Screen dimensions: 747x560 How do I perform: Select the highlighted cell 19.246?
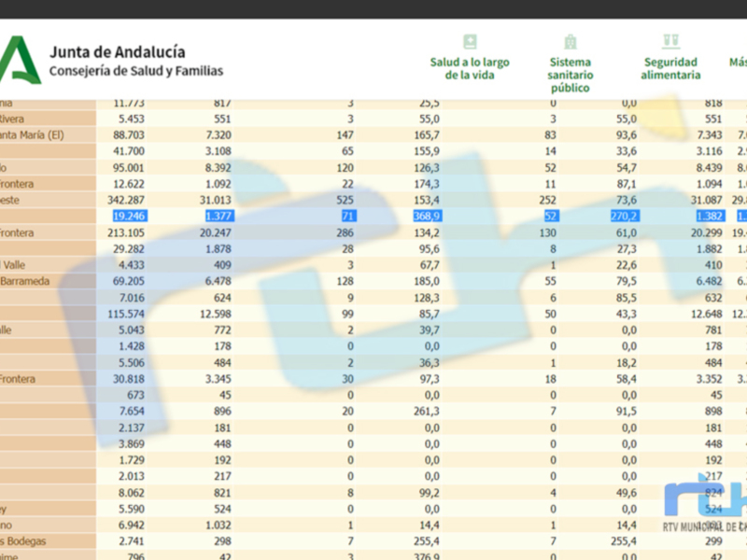click(x=130, y=216)
